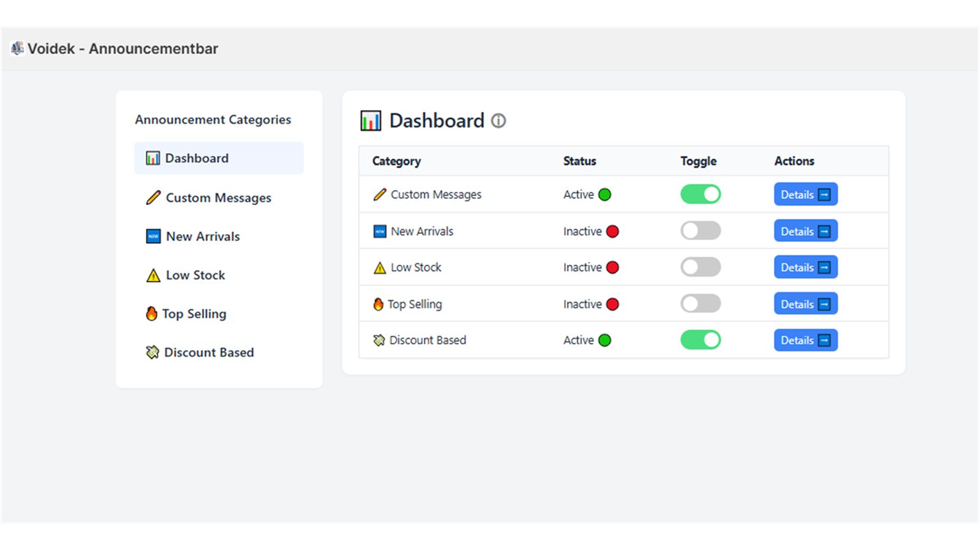Open Details for Discount Based
The image size is (980, 551).
point(805,340)
